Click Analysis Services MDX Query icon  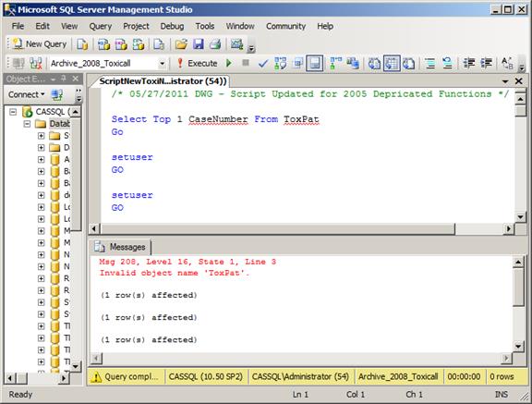click(x=103, y=44)
